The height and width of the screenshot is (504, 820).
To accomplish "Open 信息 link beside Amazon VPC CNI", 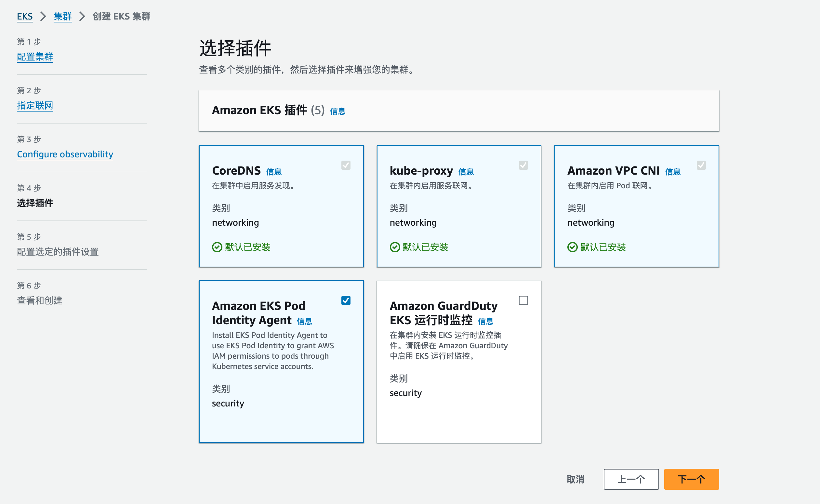I will (673, 172).
